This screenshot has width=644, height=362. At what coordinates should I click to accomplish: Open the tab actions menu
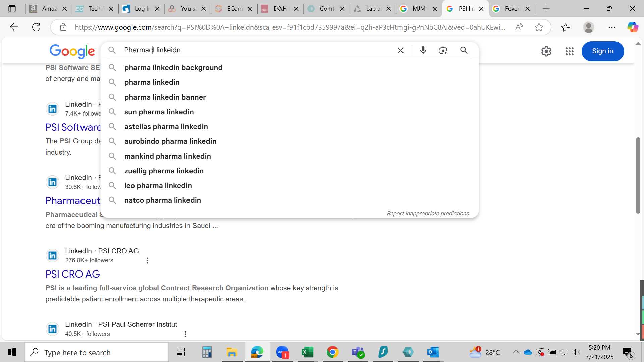(x=12, y=9)
